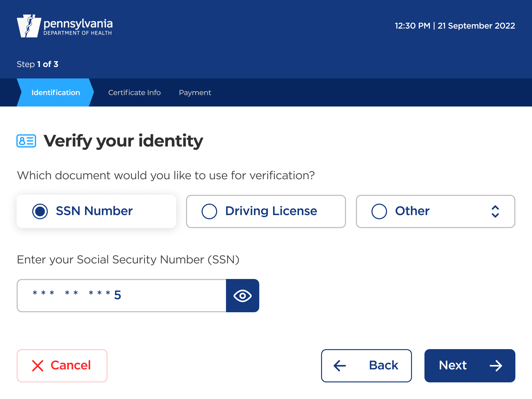Select the Other radio option
This screenshot has height=399, width=532.
click(379, 211)
